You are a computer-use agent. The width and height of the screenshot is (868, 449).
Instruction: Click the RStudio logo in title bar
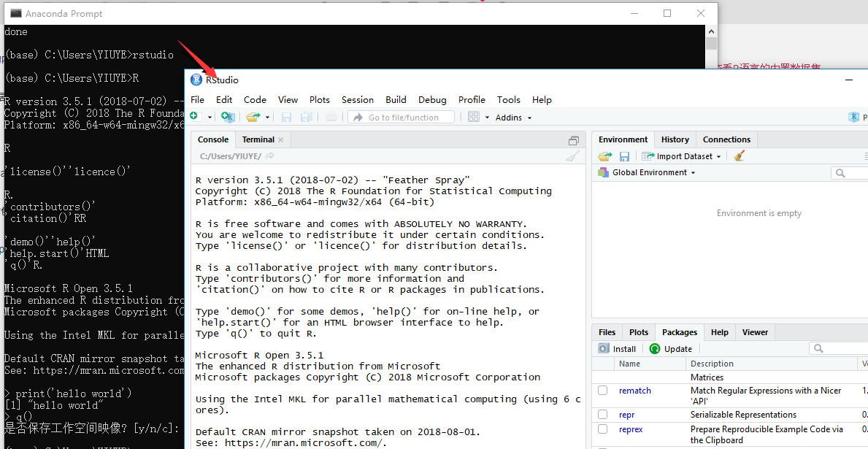(x=196, y=80)
